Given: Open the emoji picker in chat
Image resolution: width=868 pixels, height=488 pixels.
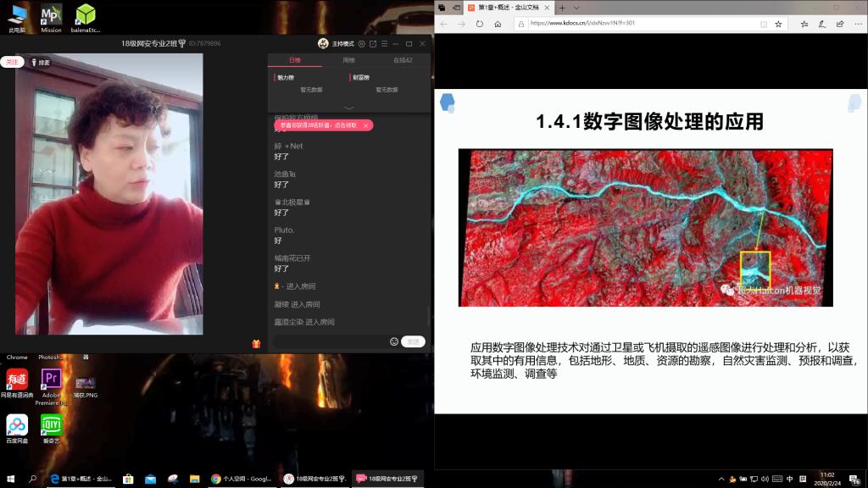Looking at the screenshot, I should tap(393, 341).
